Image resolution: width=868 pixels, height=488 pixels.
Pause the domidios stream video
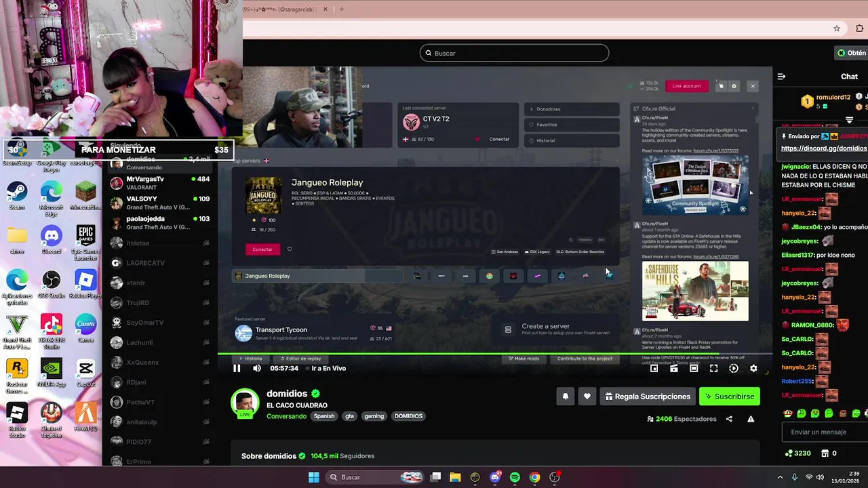pyautogui.click(x=237, y=368)
